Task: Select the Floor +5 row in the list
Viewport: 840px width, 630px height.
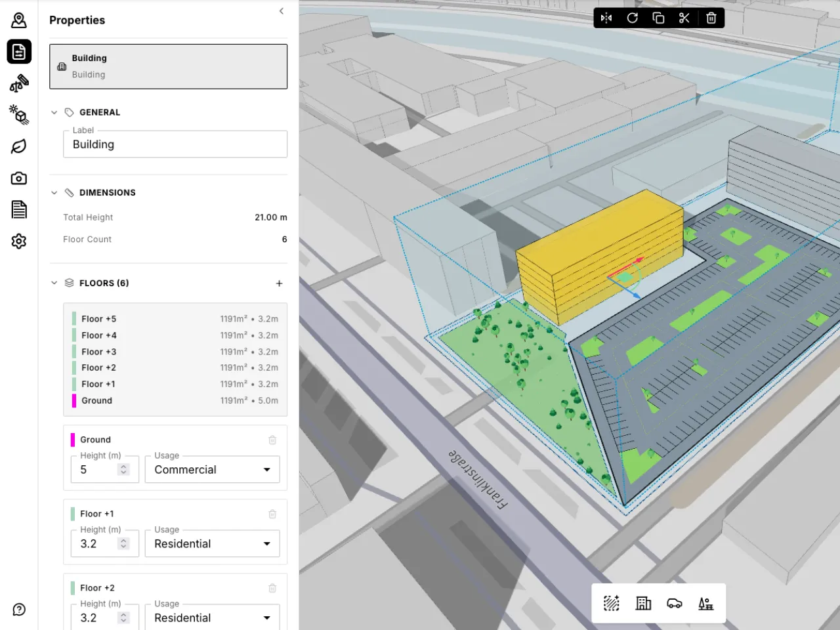Action: coord(175,319)
